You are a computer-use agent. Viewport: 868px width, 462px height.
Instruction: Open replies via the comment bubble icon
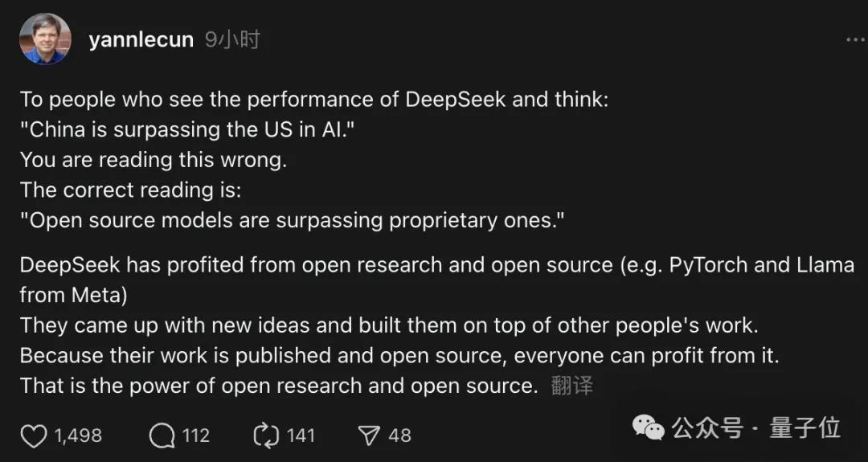point(162,435)
